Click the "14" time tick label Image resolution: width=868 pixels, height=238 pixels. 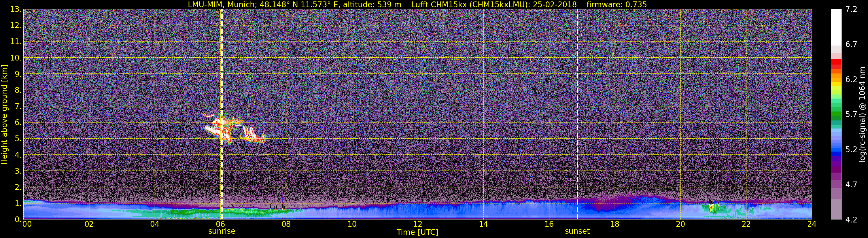click(483, 224)
